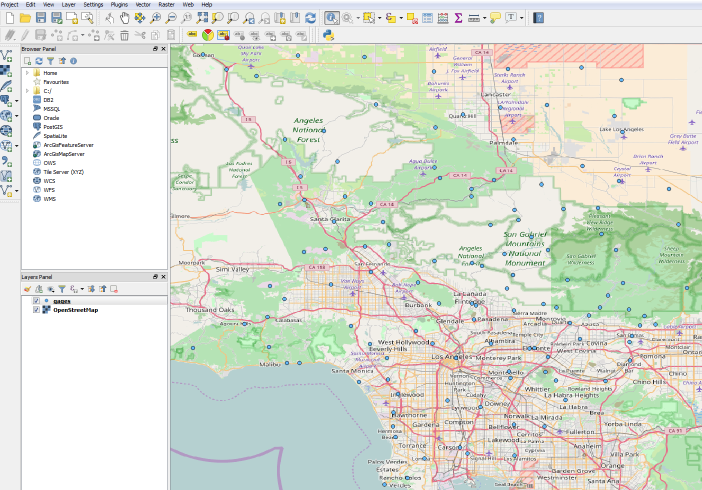This screenshot has height=490, width=702.
Task: Open the Layer menu
Action: [68, 4]
